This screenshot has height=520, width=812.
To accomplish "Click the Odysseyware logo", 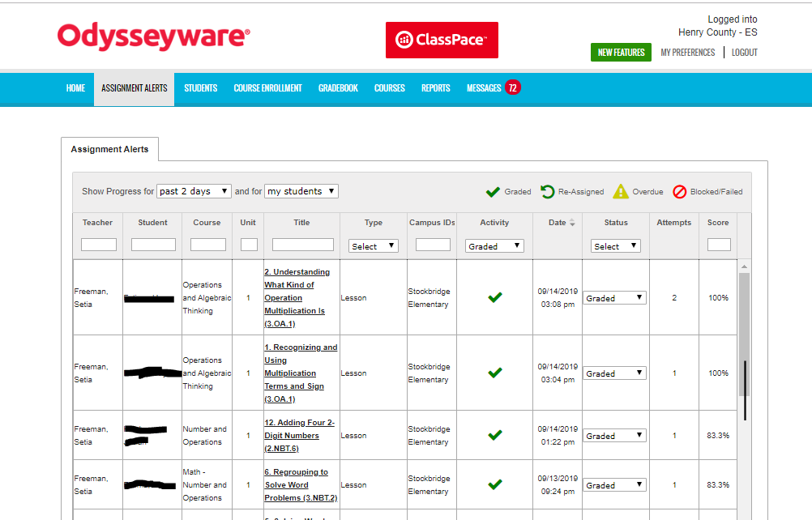I will tap(153, 36).
